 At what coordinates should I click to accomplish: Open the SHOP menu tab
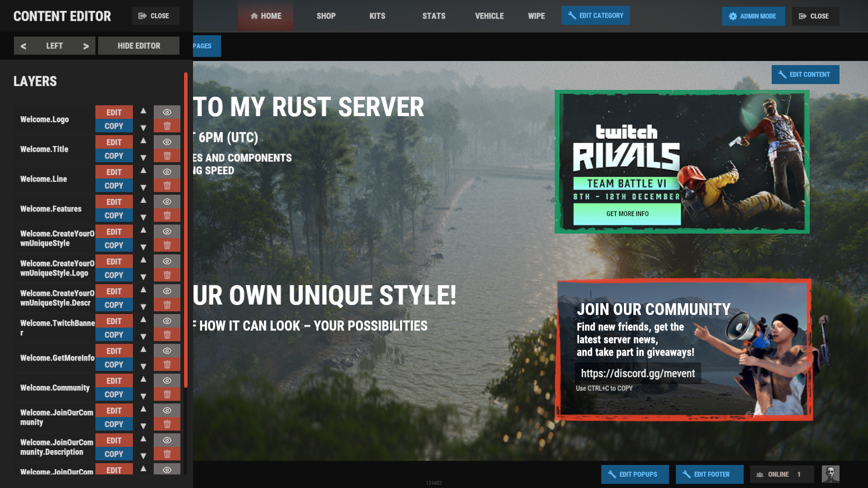pyautogui.click(x=325, y=16)
